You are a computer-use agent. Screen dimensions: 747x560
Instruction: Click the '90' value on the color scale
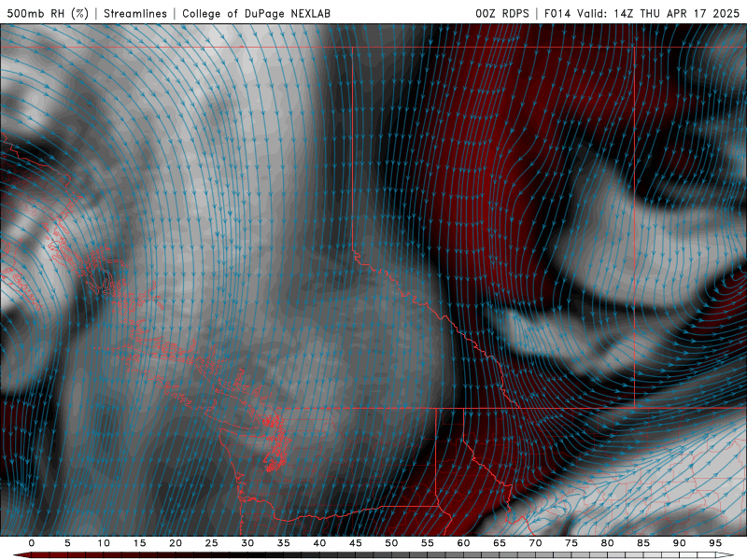coord(680,543)
